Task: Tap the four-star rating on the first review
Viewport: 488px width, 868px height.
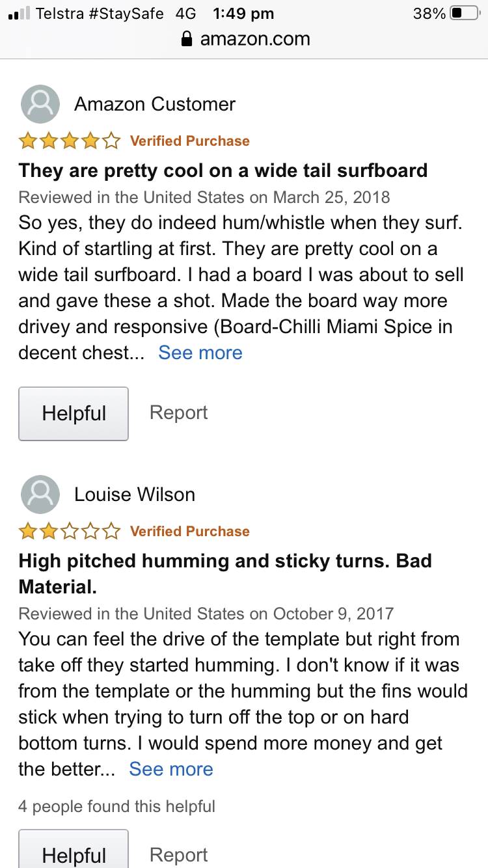Action: tap(70, 141)
